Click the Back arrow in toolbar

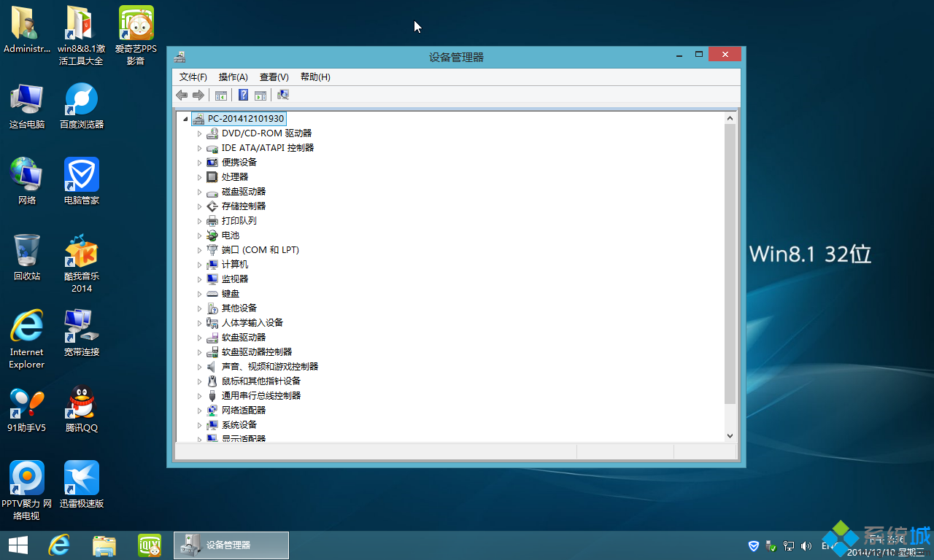click(x=182, y=95)
